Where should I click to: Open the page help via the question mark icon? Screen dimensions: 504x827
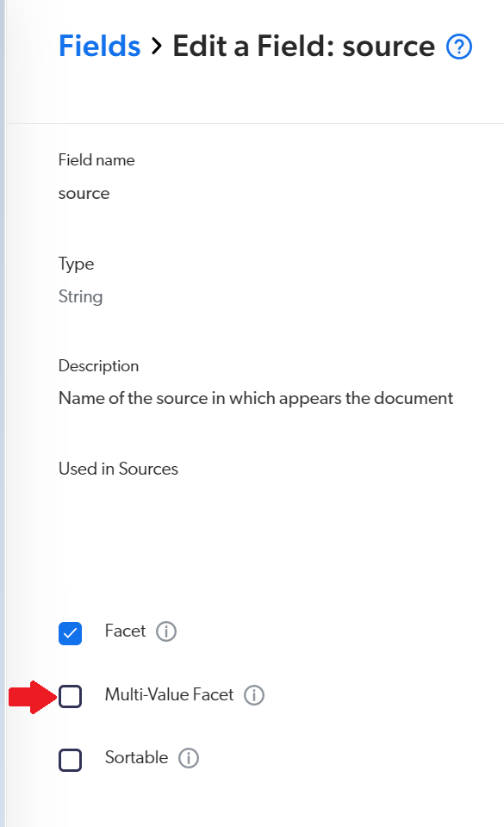click(x=459, y=47)
